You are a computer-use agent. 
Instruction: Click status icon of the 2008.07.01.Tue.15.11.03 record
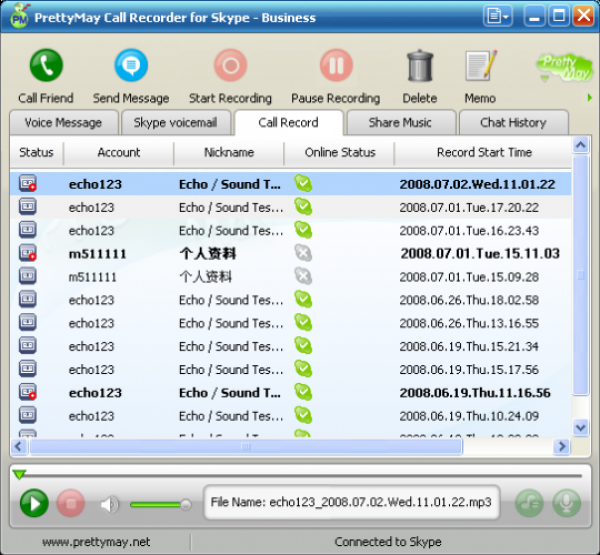[x=28, y=253]
